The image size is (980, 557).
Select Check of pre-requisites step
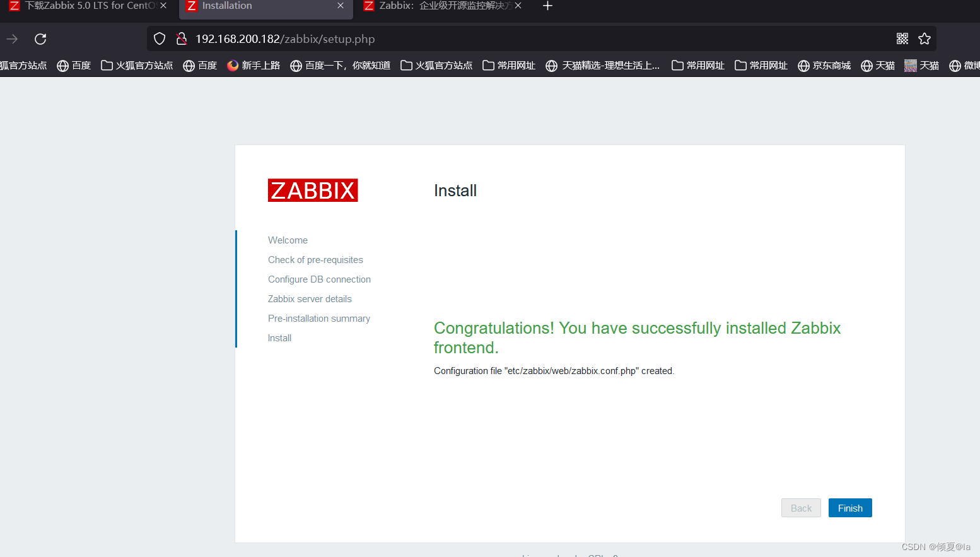click(x=315, y=260)
